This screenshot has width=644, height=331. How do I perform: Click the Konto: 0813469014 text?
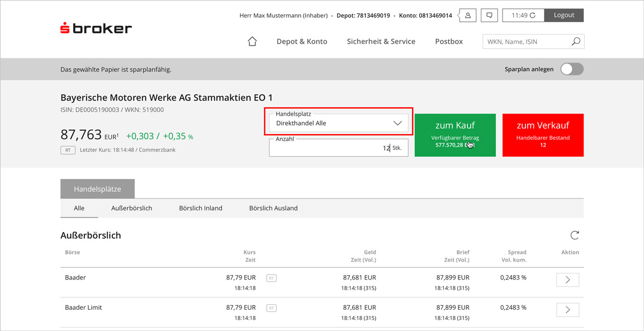pyautogui.click(x=425, y=16)
